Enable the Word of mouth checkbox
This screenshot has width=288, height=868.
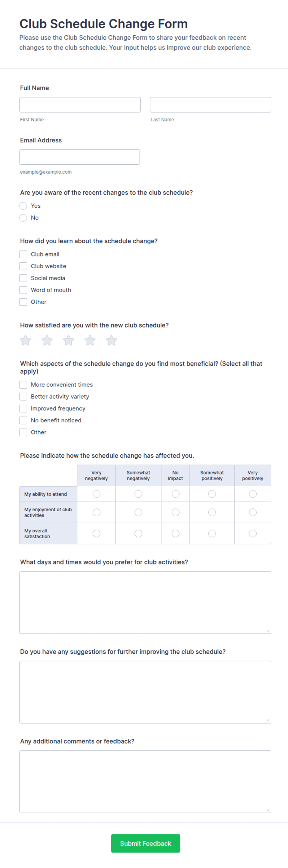pos(23,290)
